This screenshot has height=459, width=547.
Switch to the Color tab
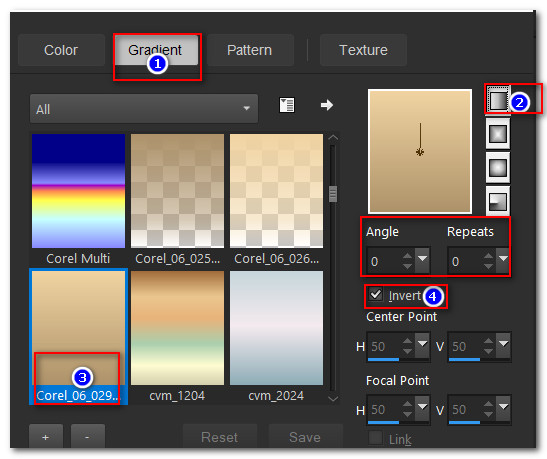[x=61, y=50]
